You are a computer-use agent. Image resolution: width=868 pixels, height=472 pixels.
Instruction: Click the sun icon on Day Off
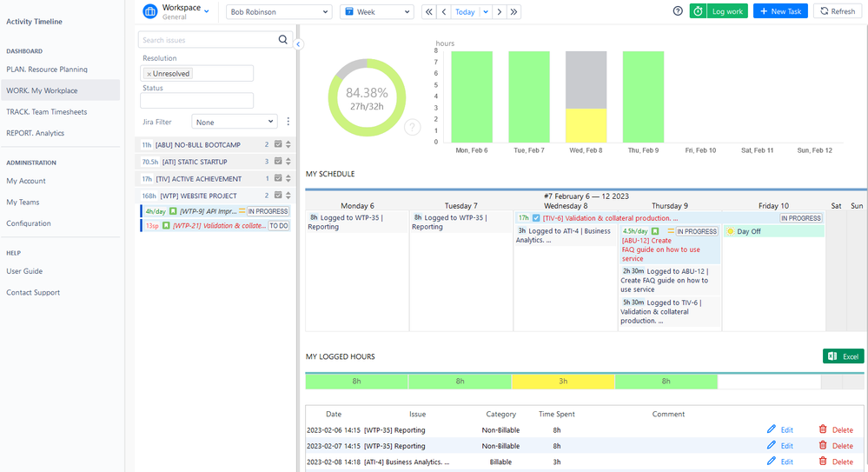tap(730, 231)
